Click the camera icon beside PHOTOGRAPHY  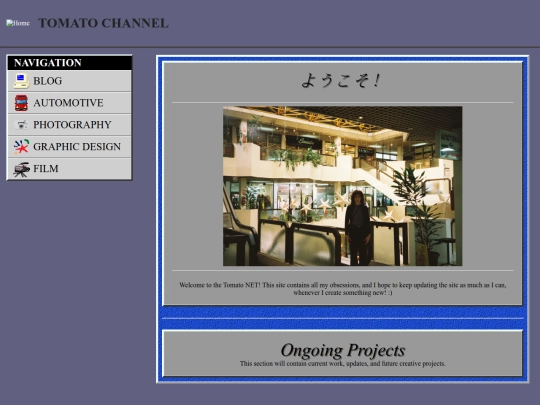[x=21, y=124]
